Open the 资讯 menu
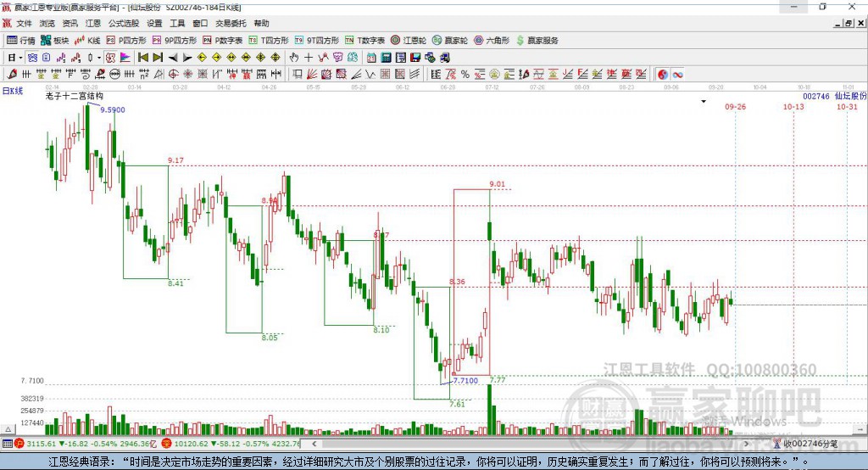 pyautogui.click(x=70, y=23)
